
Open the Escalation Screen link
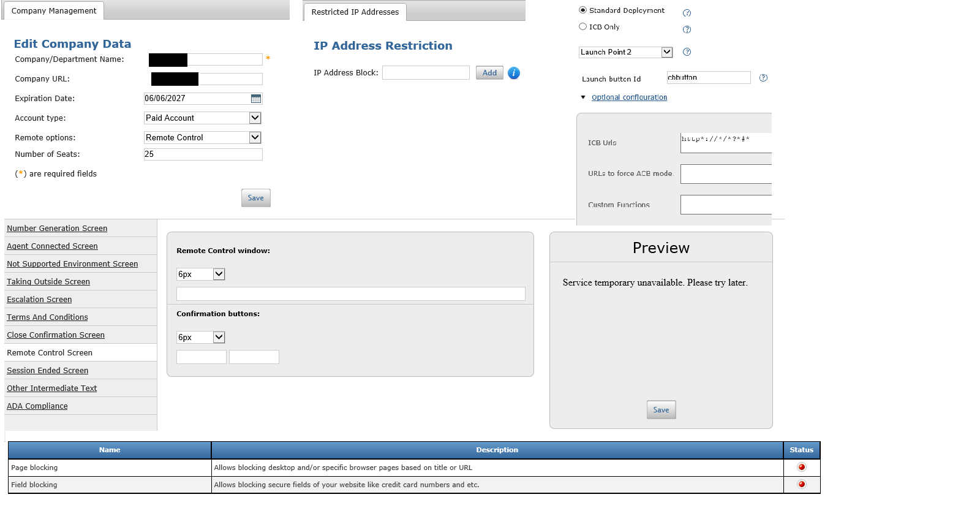click(x=39, y=300)
